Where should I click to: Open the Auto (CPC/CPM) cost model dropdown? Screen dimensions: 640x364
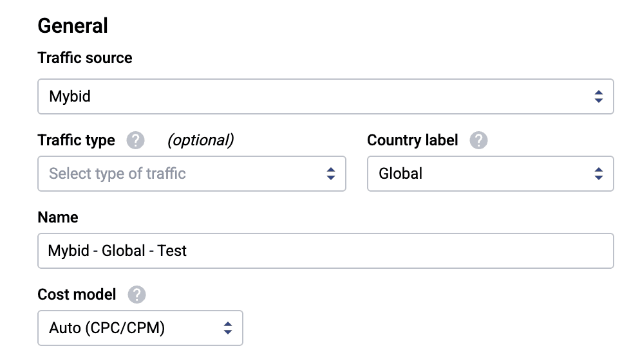point(129,328)
